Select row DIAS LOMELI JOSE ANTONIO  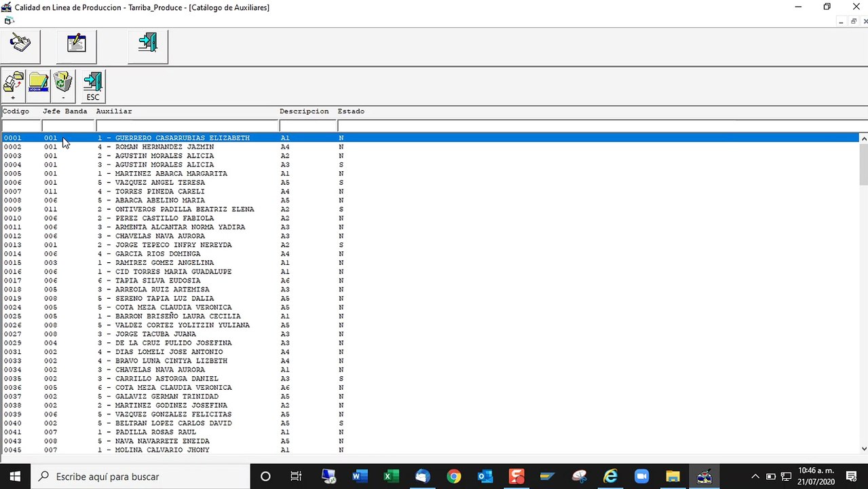click(430, 352)
